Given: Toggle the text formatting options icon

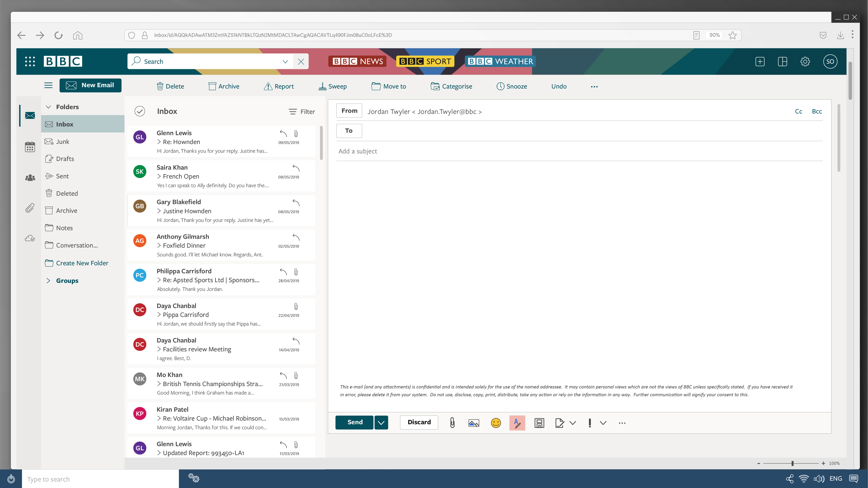Looking at the screenshot, I should click(517, 423).
